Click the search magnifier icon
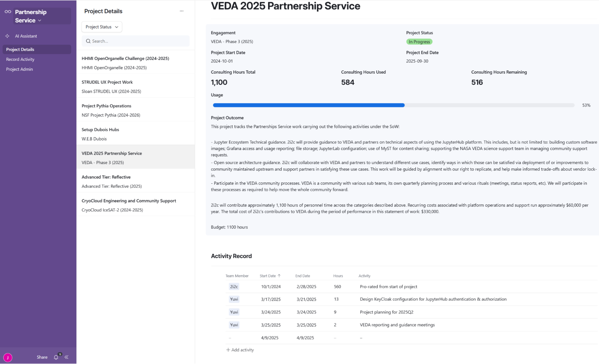 [x=88, y=41]
